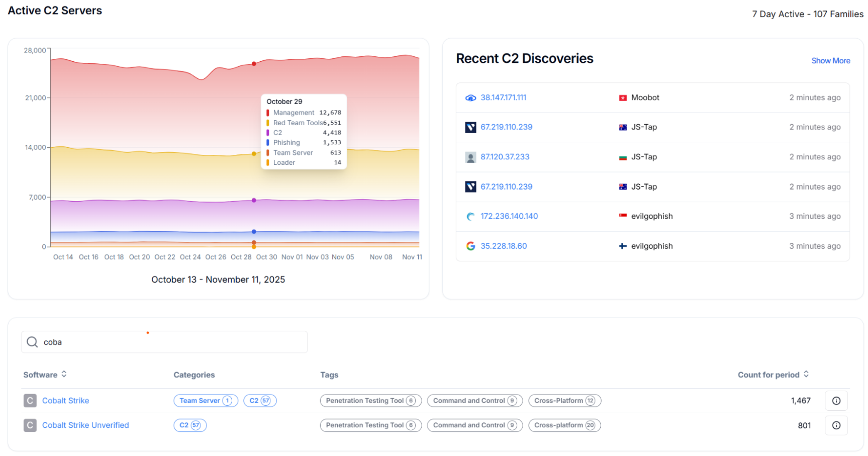
Task: Click the October 29 marker on the C2 line
Action: coord(253,200)
